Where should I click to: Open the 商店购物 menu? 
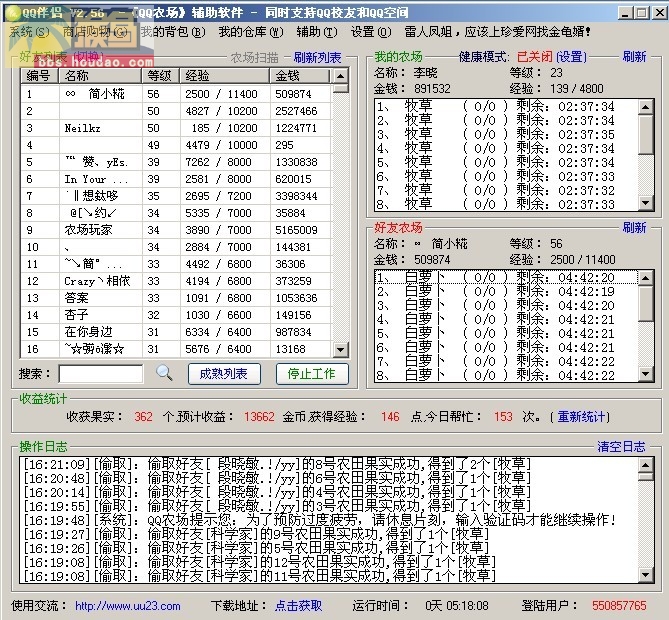coord(95,32)
